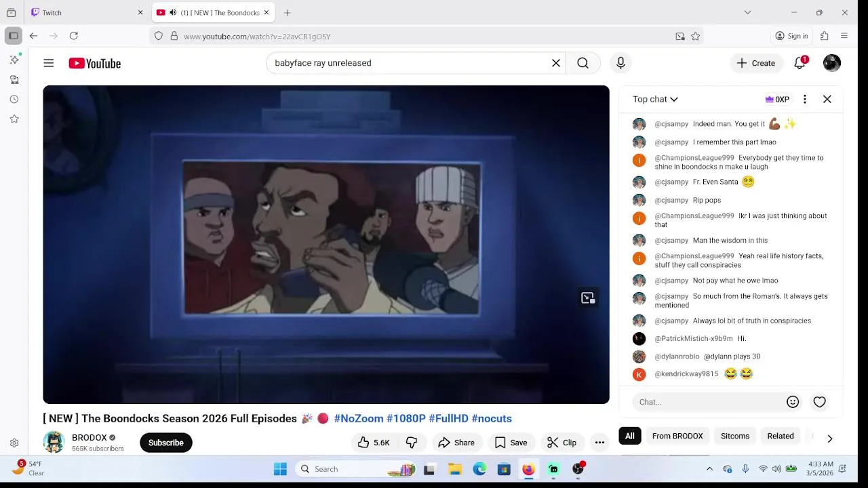Open more actions ellipsis below video
The height and width of the screenshot is (488, 868).
coord(599,443)
